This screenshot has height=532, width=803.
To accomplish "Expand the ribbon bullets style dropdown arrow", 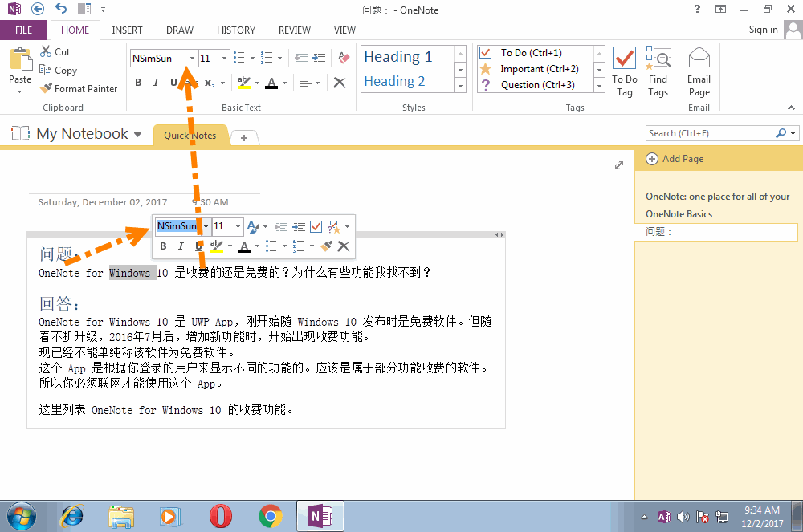I will 252,58.
